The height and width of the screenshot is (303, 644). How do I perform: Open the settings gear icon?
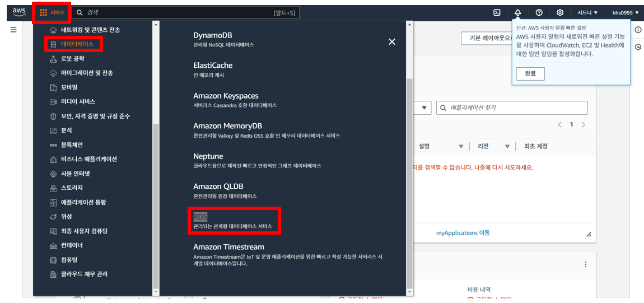click(x=560, y=13)
